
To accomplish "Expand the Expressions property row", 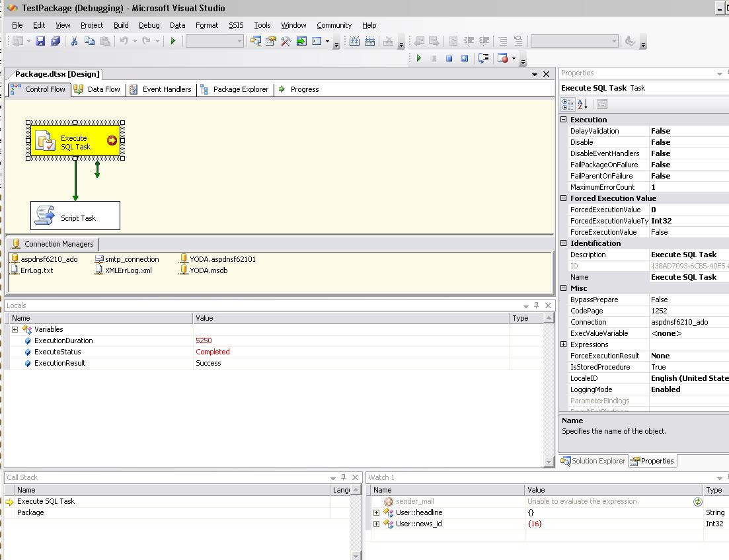I will tap(564, 344).
